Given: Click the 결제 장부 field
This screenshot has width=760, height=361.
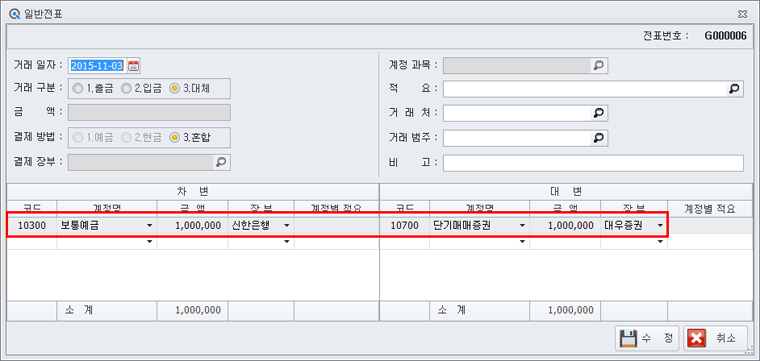Looking at the screenshot, I should tap(141, 162).
